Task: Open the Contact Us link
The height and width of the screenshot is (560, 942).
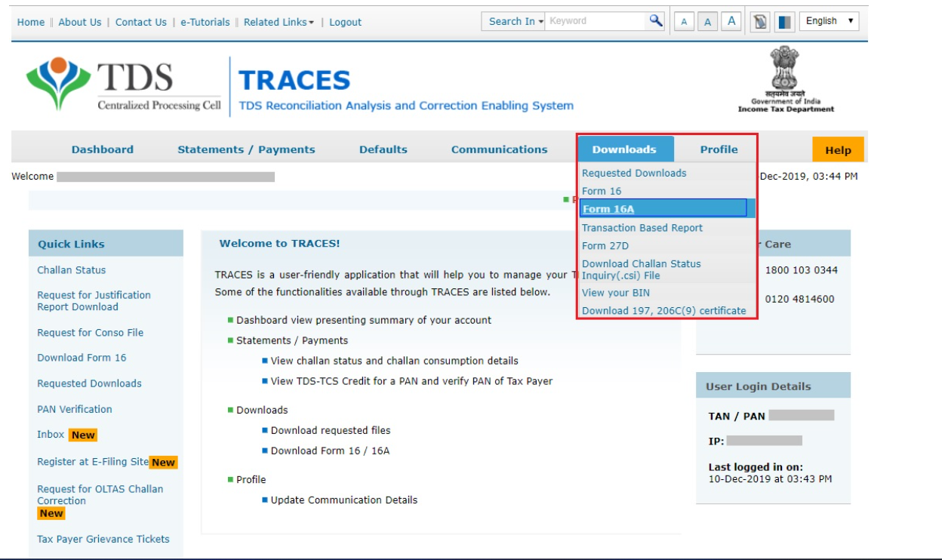Action: click(x=141, y=22)
